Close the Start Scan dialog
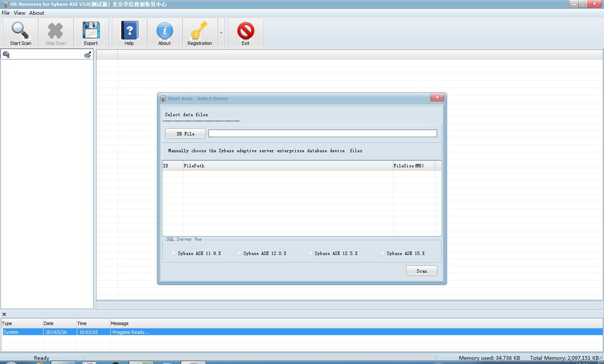The width and height of the screenshot is (604, 364). point(437,97)
